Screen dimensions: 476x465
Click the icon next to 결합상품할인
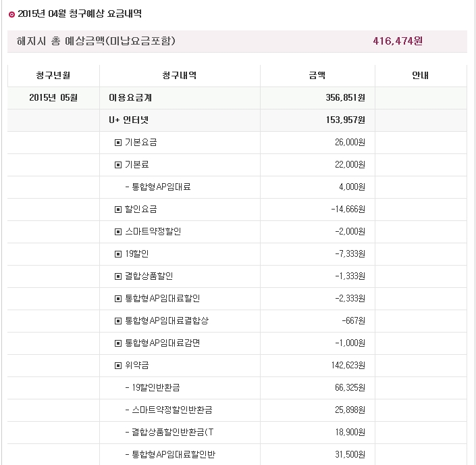(118, 276)
